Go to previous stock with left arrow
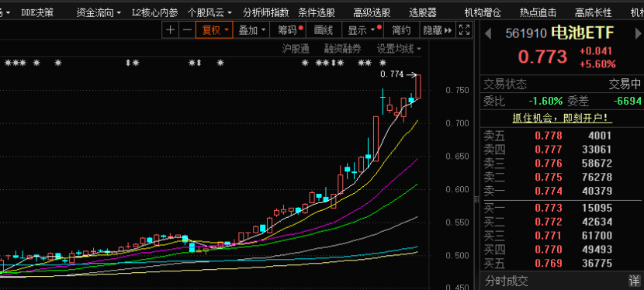 [x=488, y=33]
